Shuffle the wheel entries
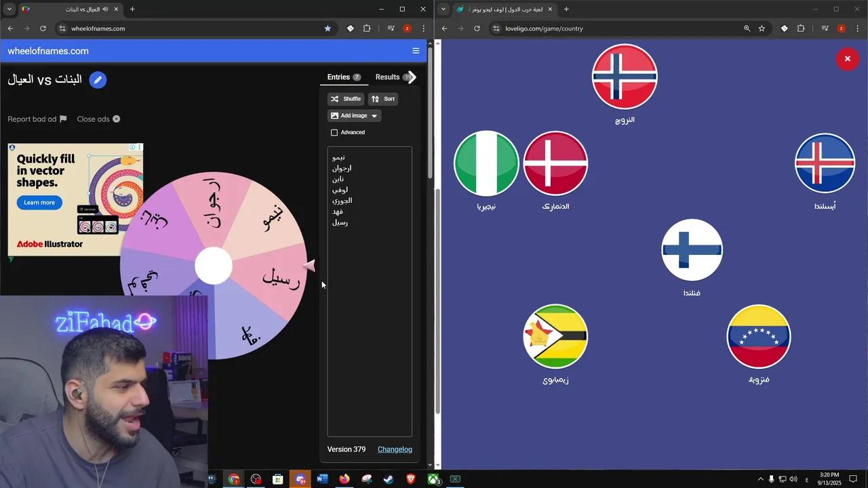The image size is (868, 488). [346, 99]
